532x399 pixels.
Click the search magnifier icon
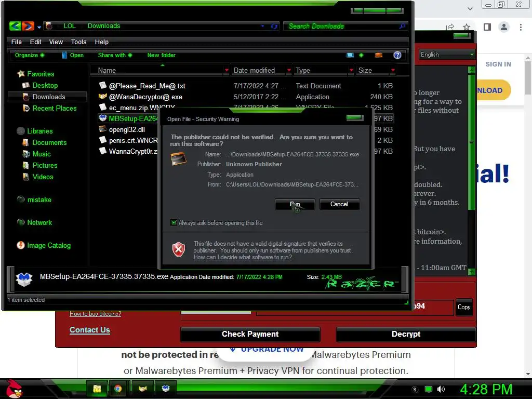click(x=402, y=26)
